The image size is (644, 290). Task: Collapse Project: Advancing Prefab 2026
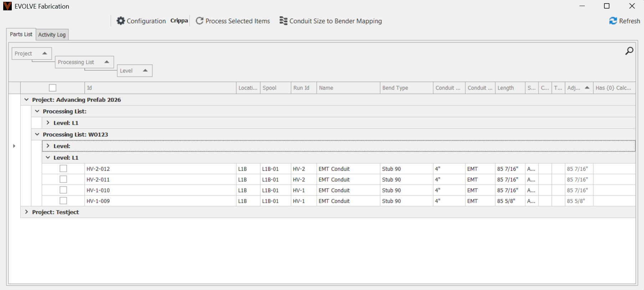tap(26, 100)
